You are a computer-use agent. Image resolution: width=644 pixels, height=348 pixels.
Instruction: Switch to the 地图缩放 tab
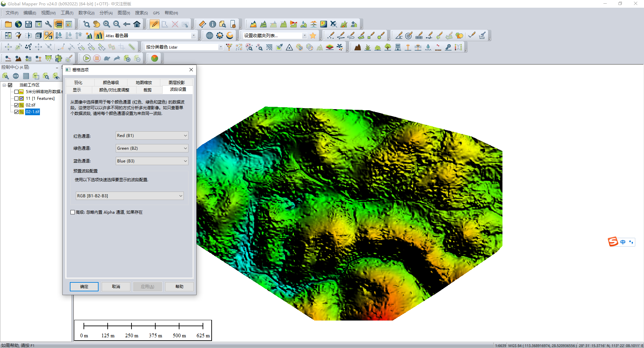144,83
